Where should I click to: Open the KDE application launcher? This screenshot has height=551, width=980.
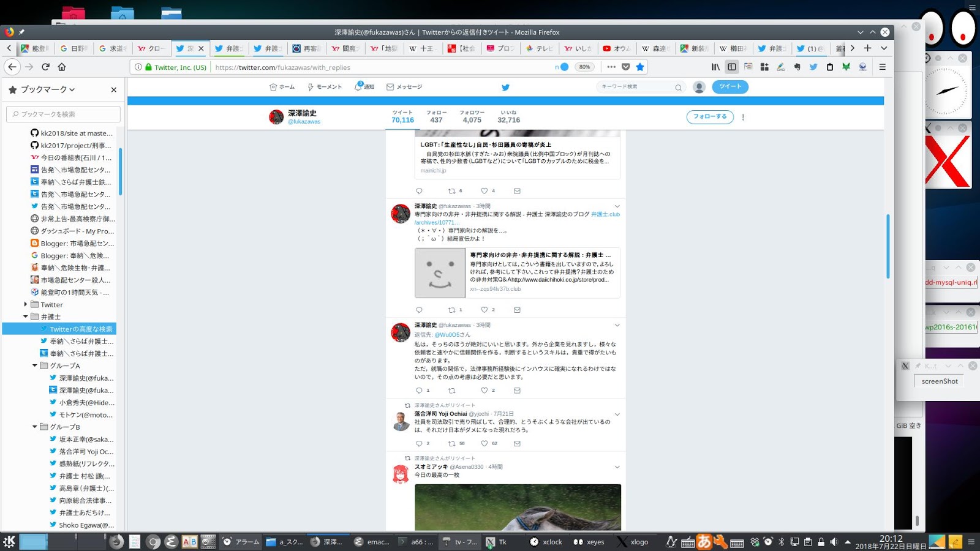9,541
